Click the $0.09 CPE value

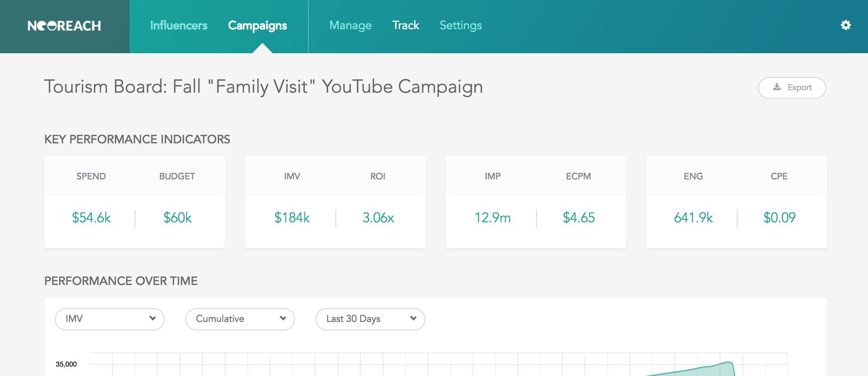point(780,218)
